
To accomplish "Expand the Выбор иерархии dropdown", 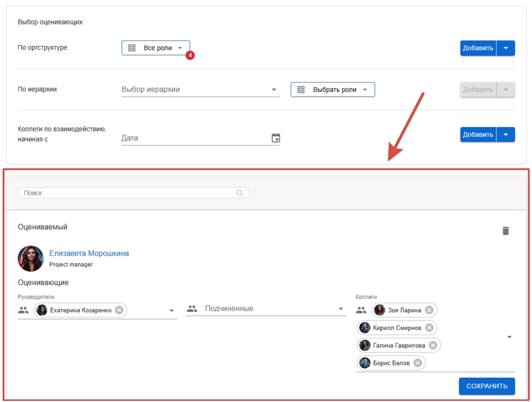I will click(x=274, y=90).
